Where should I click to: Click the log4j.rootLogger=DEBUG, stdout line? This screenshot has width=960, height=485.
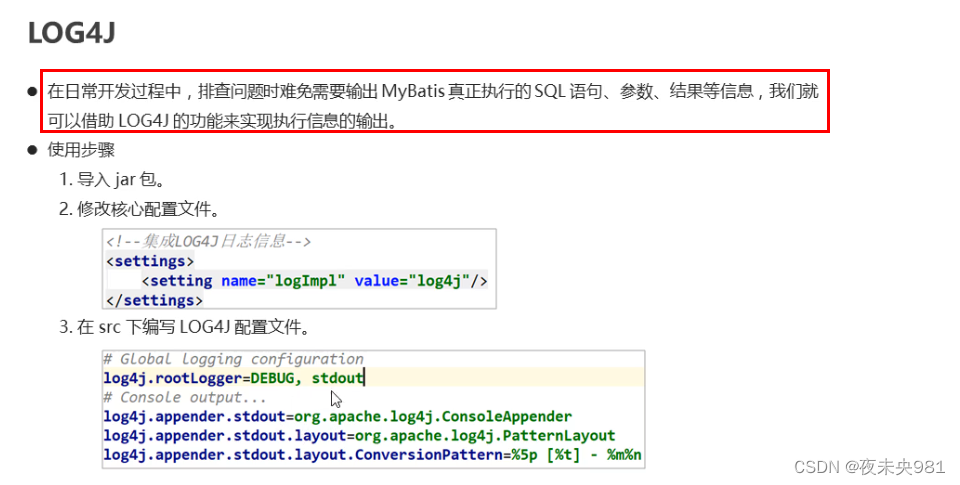pos(234,378)
